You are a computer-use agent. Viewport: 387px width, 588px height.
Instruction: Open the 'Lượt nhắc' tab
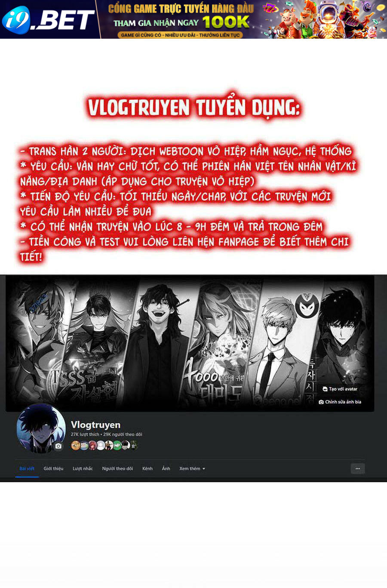[83, 468]
